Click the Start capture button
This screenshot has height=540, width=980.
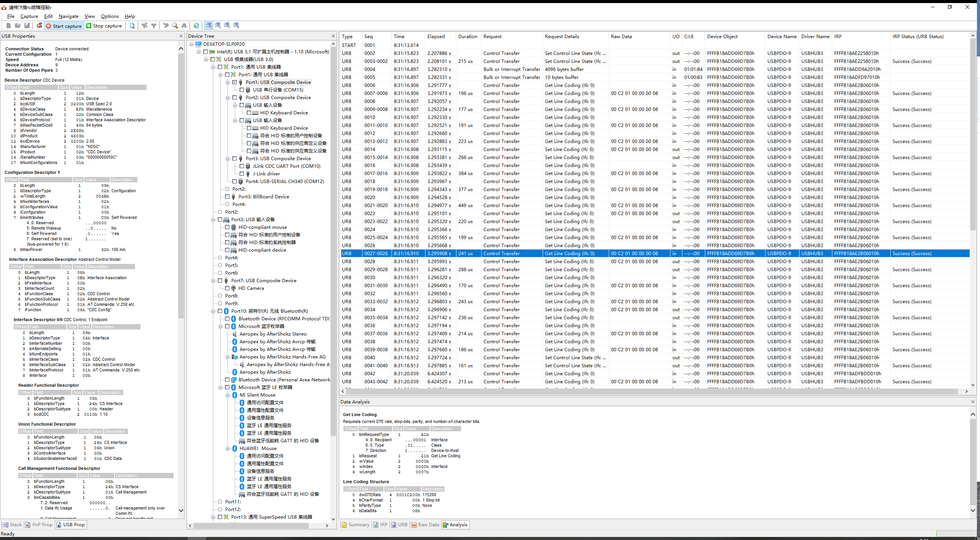pyautogui.click(x=64, y=26)
